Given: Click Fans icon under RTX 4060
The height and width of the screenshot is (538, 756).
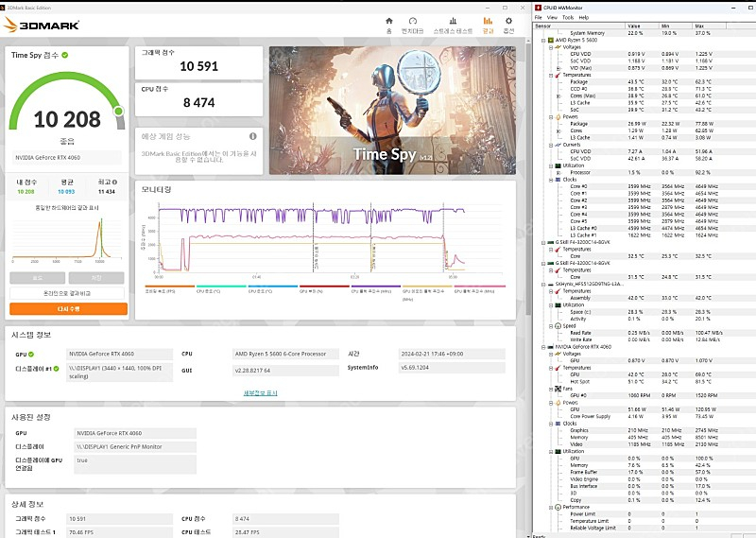Looking at the screenshot, I should [558, 389].
